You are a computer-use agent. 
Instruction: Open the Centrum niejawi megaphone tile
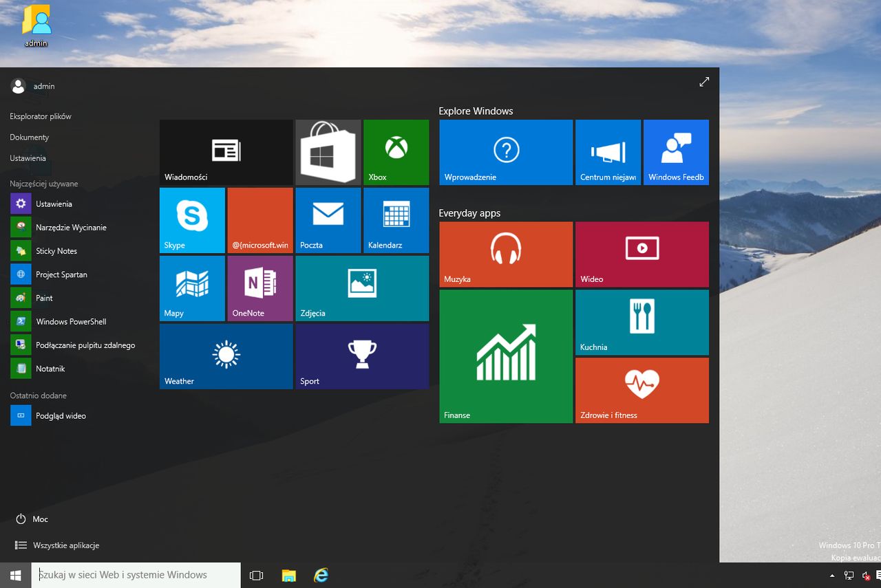[608, 152]
